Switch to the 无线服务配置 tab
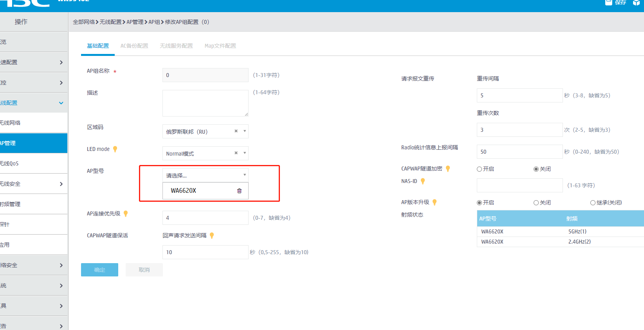Screen dimensions: 644x330 (x=176, y=46)
